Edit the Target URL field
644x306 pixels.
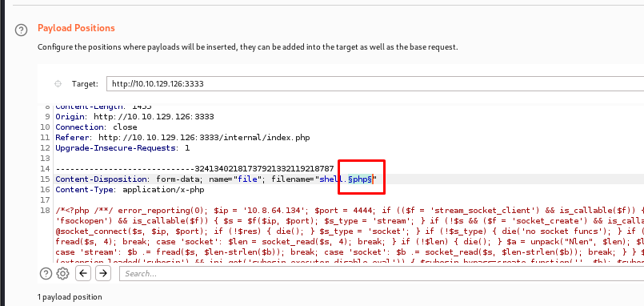(x=374, y=84)
